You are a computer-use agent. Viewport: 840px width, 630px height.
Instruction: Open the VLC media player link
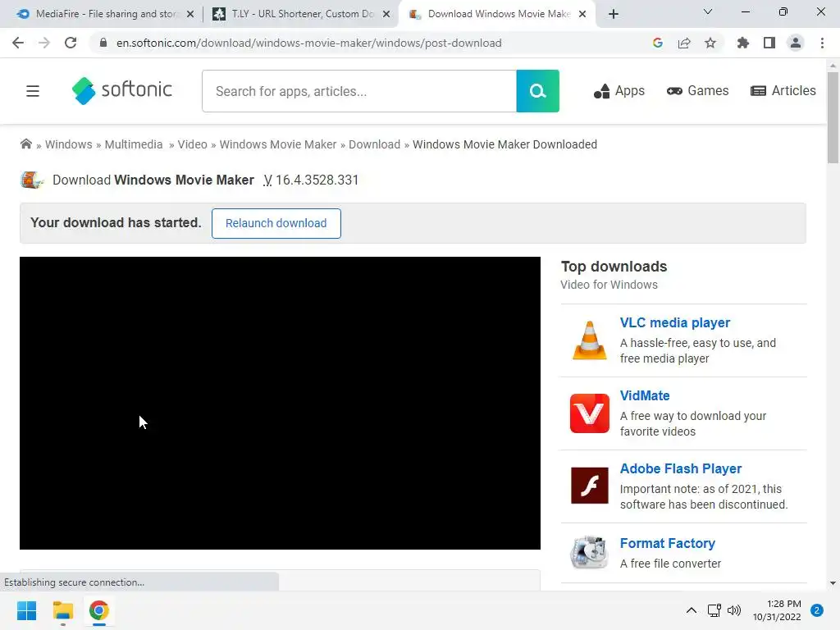pos(675,322)
